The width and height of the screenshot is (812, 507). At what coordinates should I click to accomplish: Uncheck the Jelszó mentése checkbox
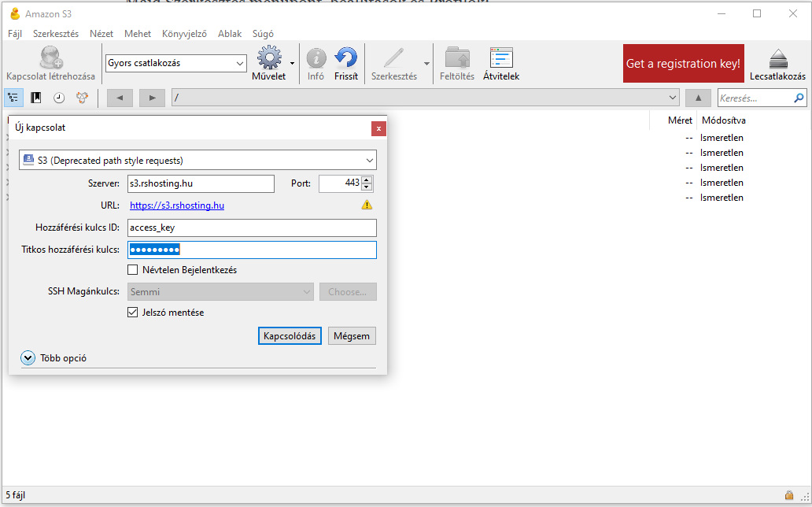(132, 313)
